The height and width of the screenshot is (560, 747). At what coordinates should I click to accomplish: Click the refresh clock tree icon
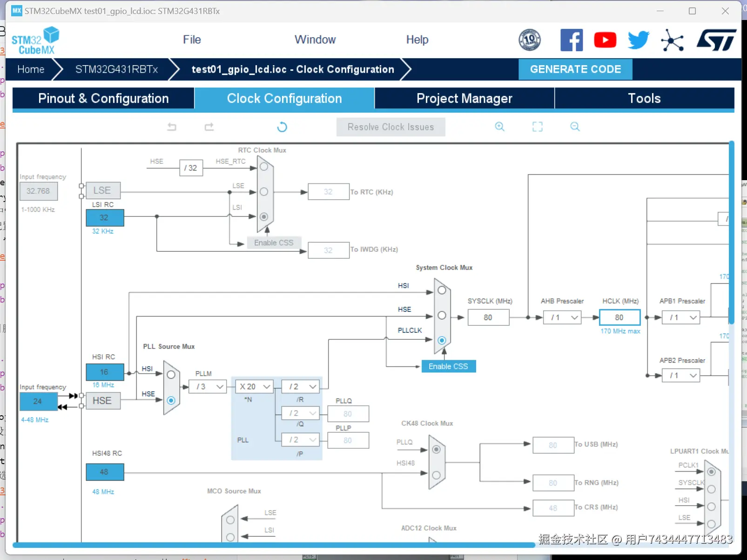coord(282,127)
